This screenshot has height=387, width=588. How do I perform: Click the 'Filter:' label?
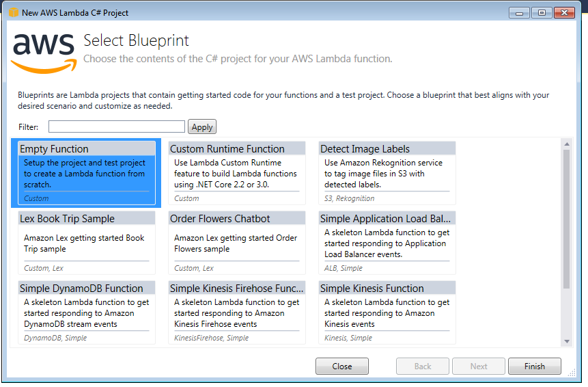coord(29,127)
